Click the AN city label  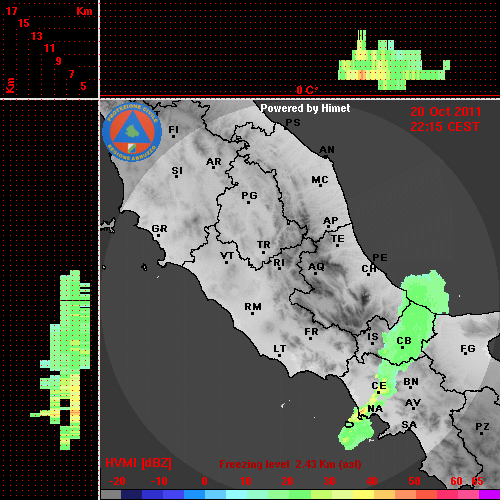327,150
